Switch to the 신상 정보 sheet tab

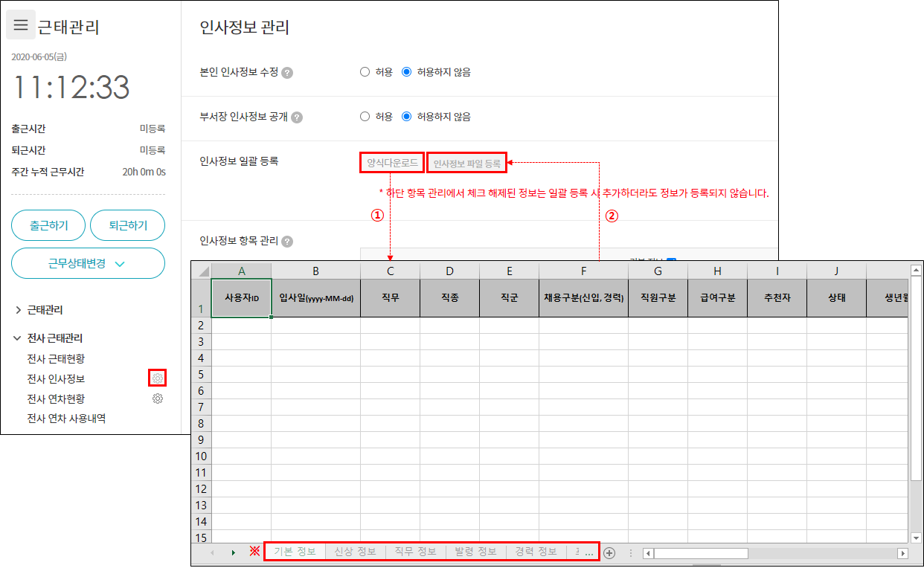click(x=355, y=552)
